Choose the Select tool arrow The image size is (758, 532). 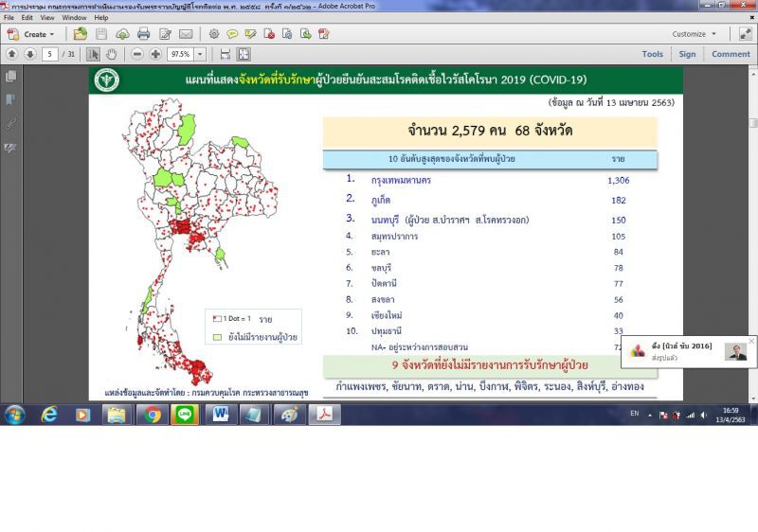pos(93,54)
